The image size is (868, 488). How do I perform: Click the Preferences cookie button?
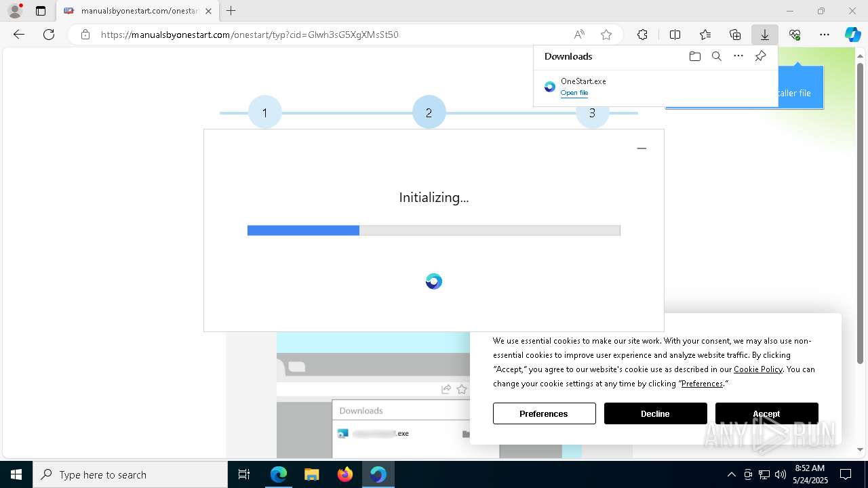click(x=544, y=413)
